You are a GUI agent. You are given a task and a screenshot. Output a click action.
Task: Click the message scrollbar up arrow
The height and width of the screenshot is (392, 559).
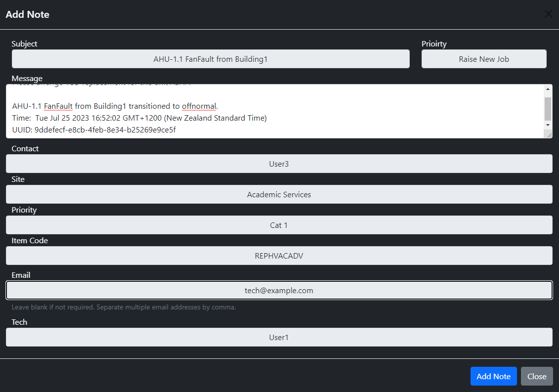click(549, 89)
